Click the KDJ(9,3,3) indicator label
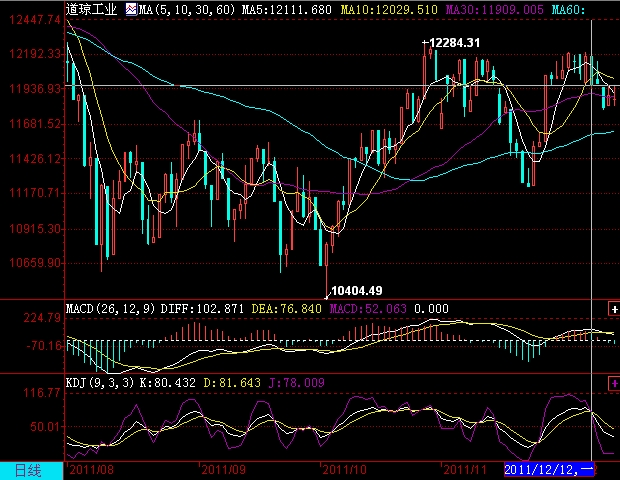This screenshot has width=620, height=480. [100, 383]
